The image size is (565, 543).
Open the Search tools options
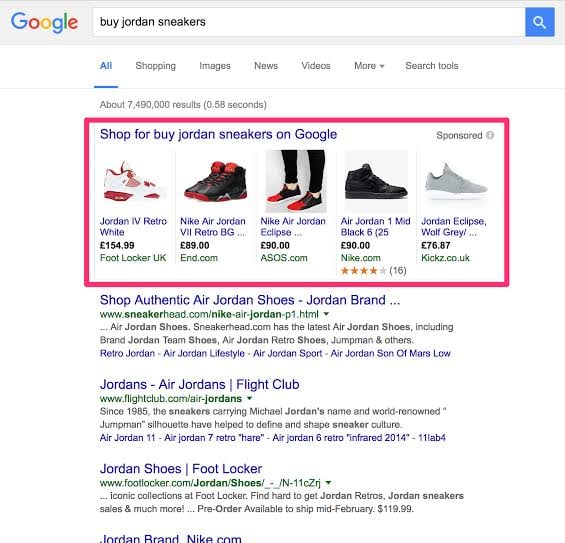tap(432, 66)
